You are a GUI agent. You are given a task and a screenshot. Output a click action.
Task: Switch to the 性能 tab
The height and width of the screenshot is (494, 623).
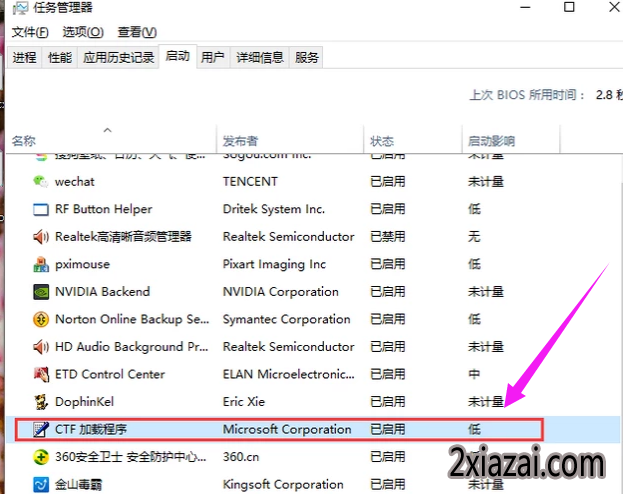(60, 58)
